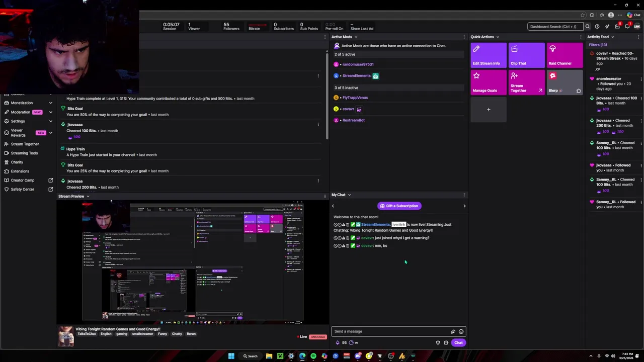Open Filters (13) in Activity Feed

tap(598, 45)
